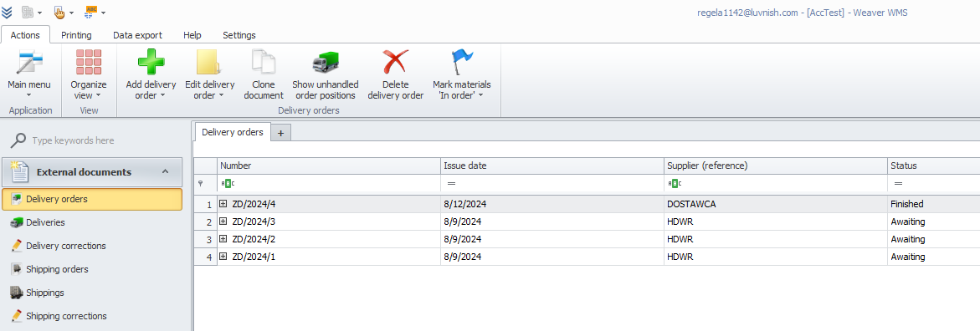Image resolution: width=980 pixels, height=331 pixels.
Task: Sort by the Status column header
Action: [x=934, y=165]
